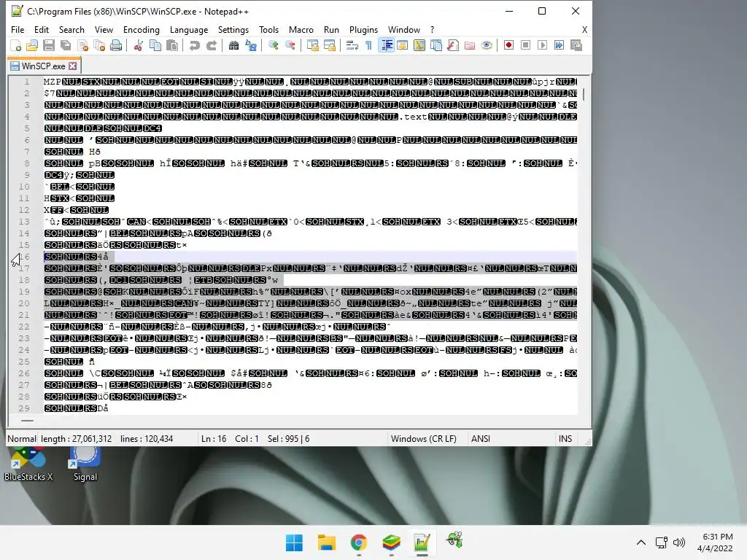The image size is (747, 560).
Task: Click the ANSI encoding in the status bar
Action: 481,438
